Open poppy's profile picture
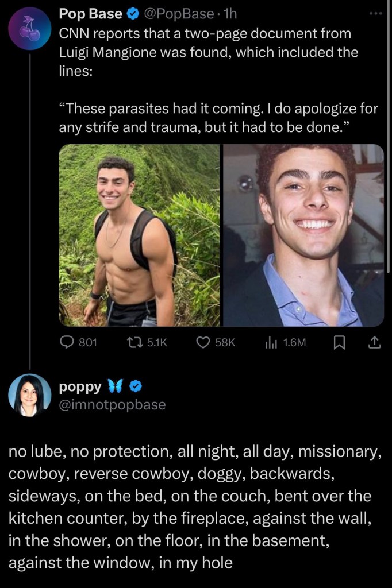 29,395
